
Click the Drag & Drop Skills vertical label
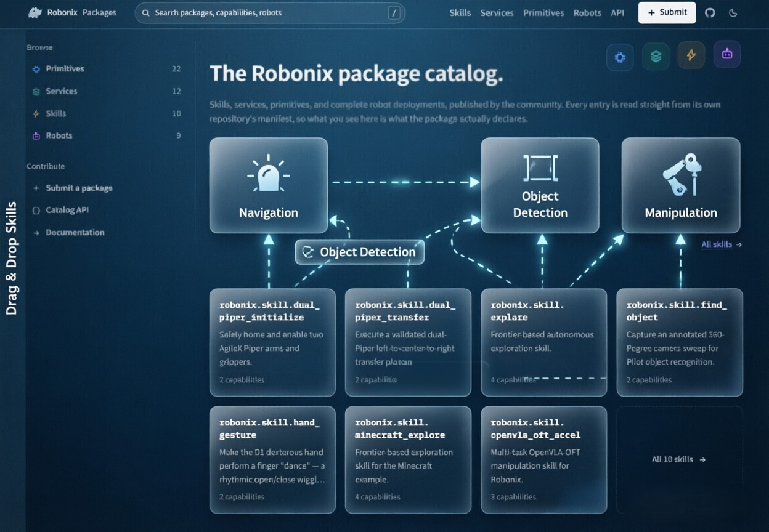point(11,258)
